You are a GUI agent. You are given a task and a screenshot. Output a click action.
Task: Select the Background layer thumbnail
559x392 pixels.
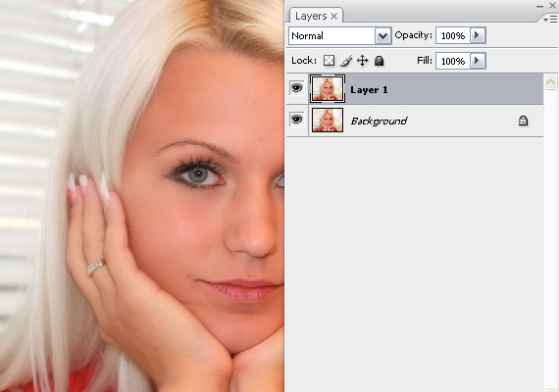tap(328, 121)
